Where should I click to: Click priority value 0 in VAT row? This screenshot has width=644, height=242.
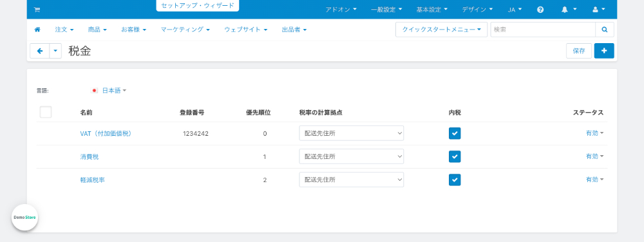click(265, 133)
